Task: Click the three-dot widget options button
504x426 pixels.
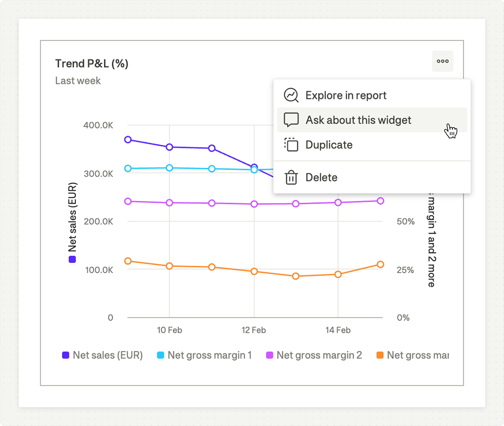Action: point(442,61)
